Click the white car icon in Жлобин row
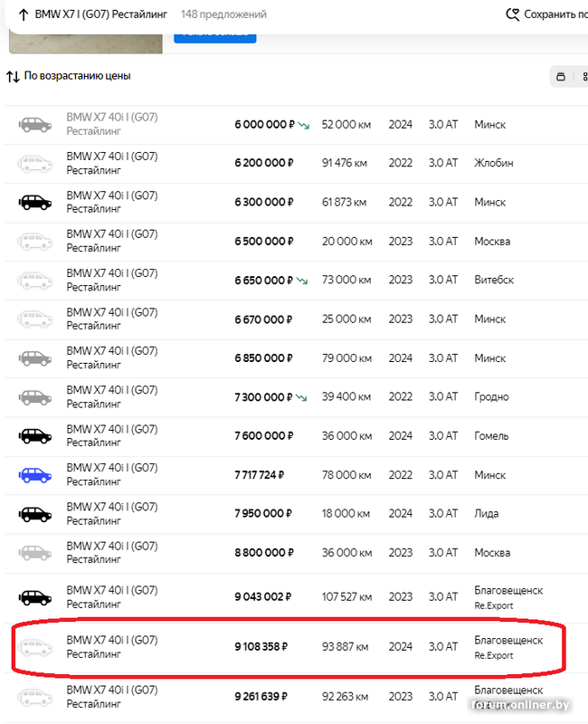Viewport: 588px width, 724px height. tap(35, 164)
